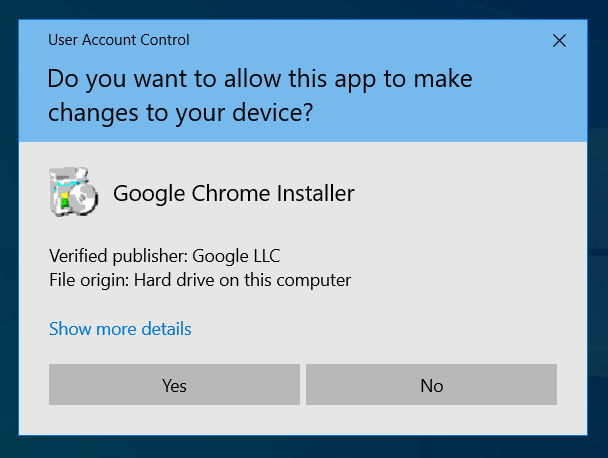The width and height of the screenshot is (608, 458).
Task: Expand Show more details
Action: 120,329
